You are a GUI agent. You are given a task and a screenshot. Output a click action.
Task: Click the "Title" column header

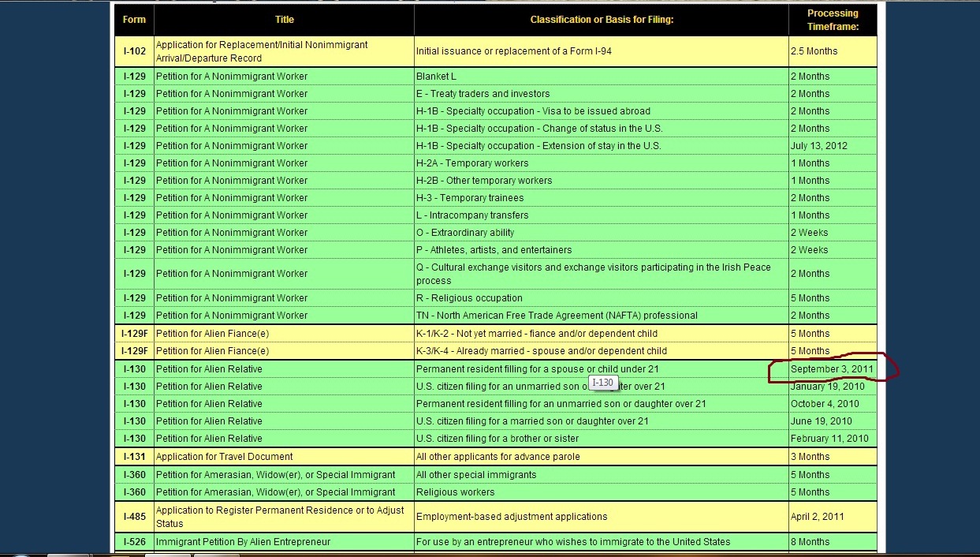pyautogui.click(x=284, y=20)
